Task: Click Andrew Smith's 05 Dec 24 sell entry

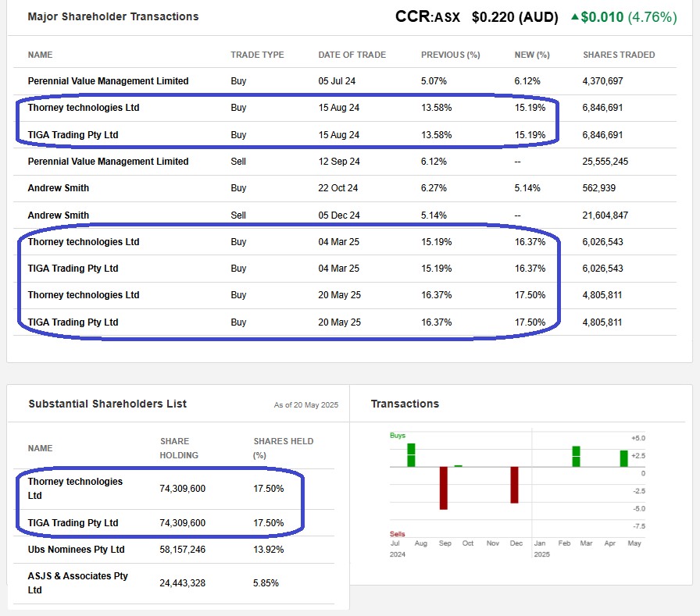Action: [x=59, y=215]
